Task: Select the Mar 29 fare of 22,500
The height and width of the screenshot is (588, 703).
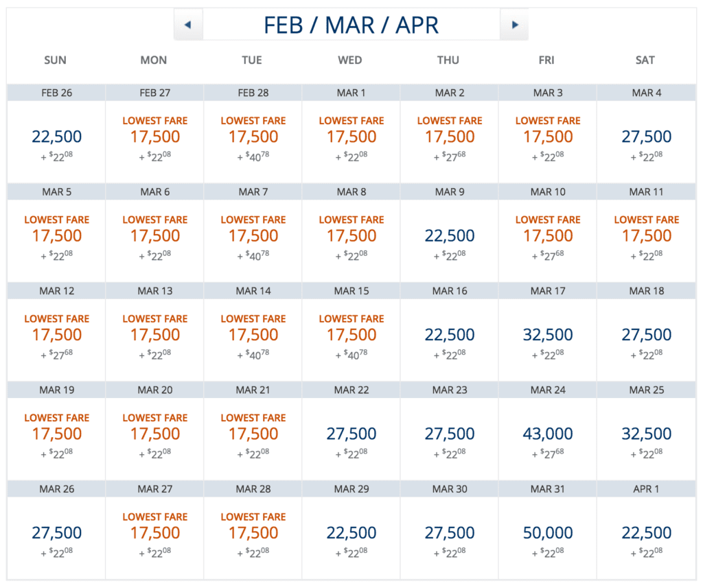Action: (x=351, y=532)
